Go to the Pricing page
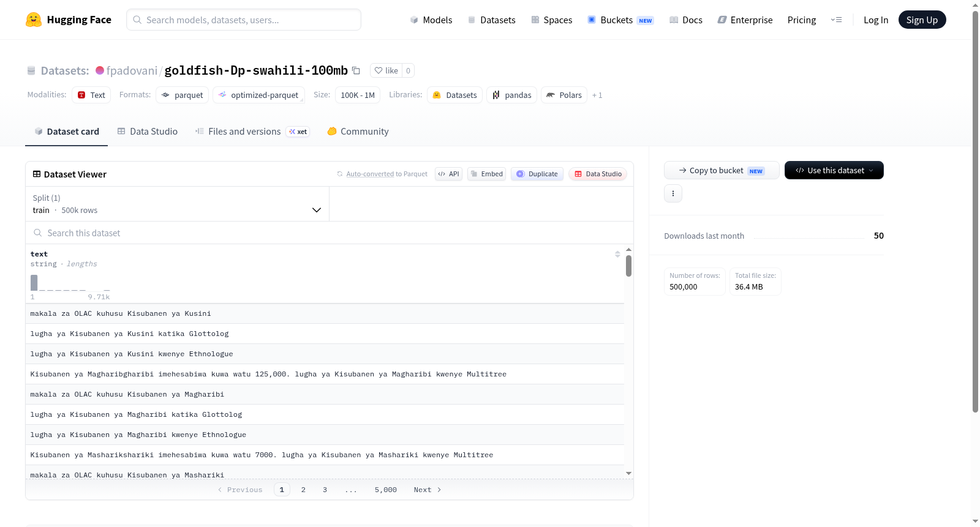This screenshot has height=527, width=980. (802, 20)
